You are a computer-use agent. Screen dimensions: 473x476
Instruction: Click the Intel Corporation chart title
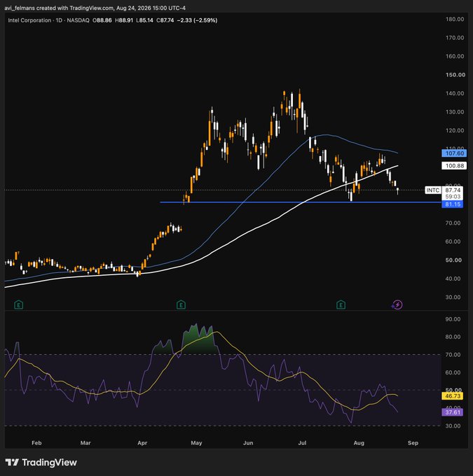(29, 20)
